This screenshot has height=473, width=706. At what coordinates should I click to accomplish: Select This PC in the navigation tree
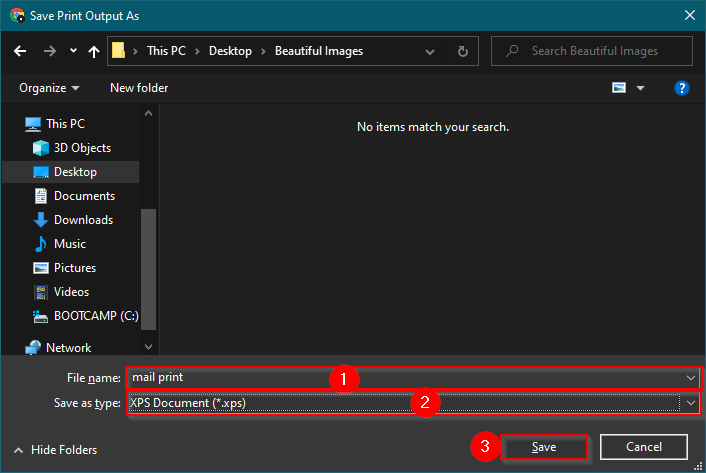tap(66, 124)
